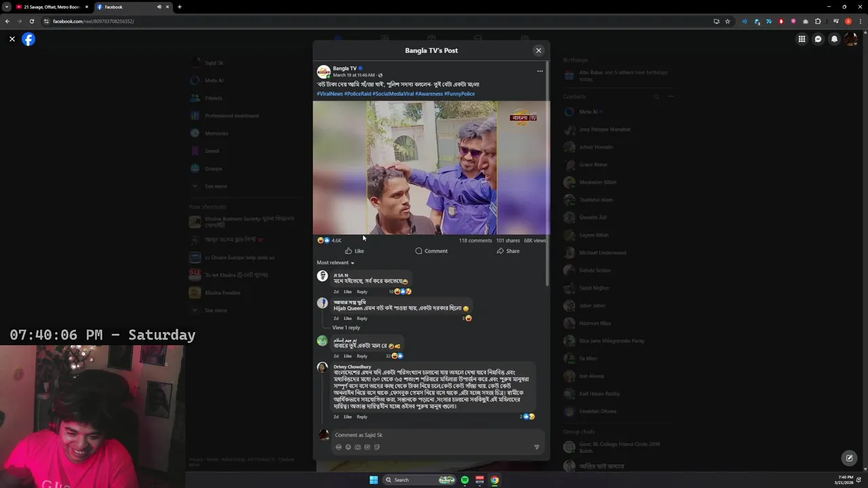This screenshot has height=488, width=868.
Task: Click the #FunnyPolice hashtag
Action: (460, 94)
